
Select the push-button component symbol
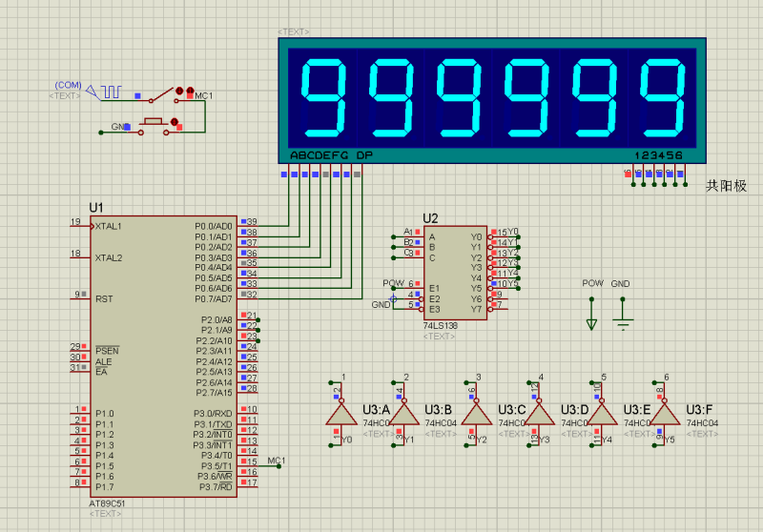pyautogui.click(x=154, y=126)
